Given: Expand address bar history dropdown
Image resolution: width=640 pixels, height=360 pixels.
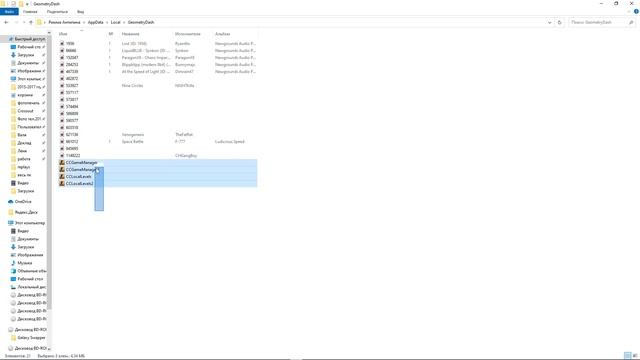Looking at the screenshot, I should point(549,22).
